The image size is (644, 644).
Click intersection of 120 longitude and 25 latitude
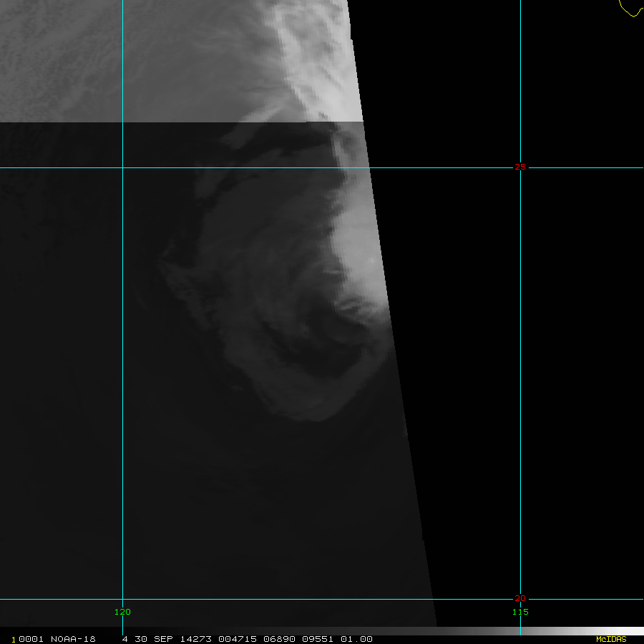pos(123,168)
